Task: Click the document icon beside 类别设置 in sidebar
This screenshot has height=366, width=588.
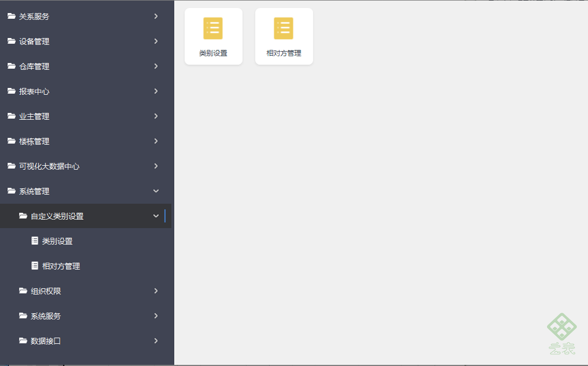Action: pyautogui.click(x=35, y=241)
